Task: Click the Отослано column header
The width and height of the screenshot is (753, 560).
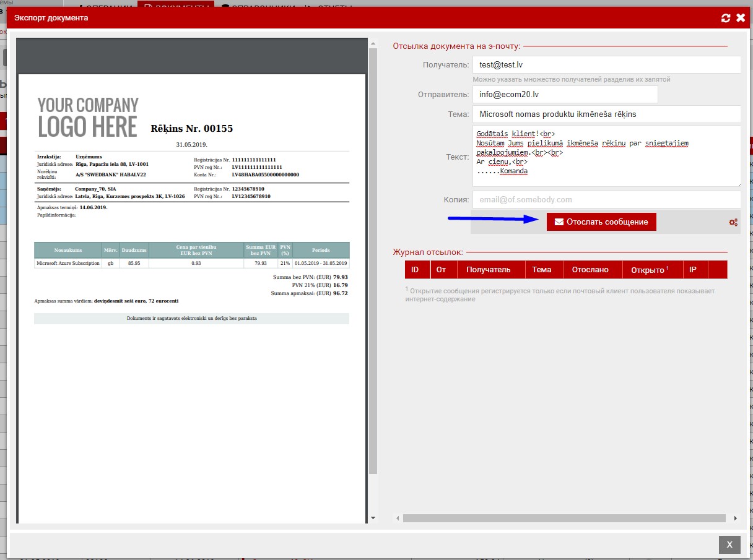Action: (590, 270)
